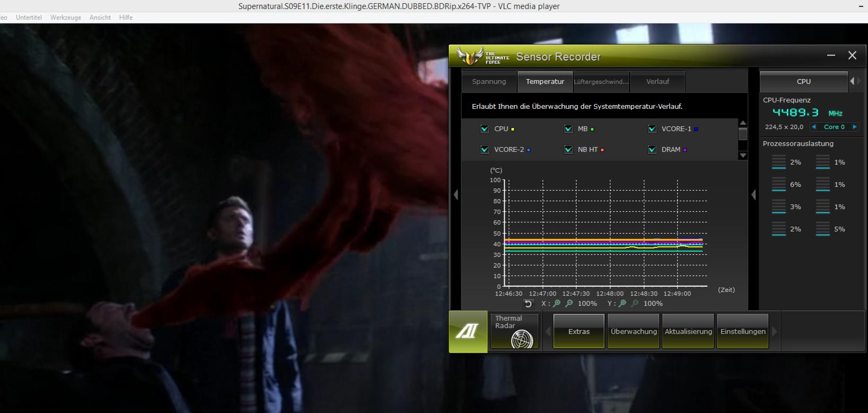Open the Hilfe menu in VLC
The width and height of the screenshot is (868, 413).
click(x=126, y=18)
